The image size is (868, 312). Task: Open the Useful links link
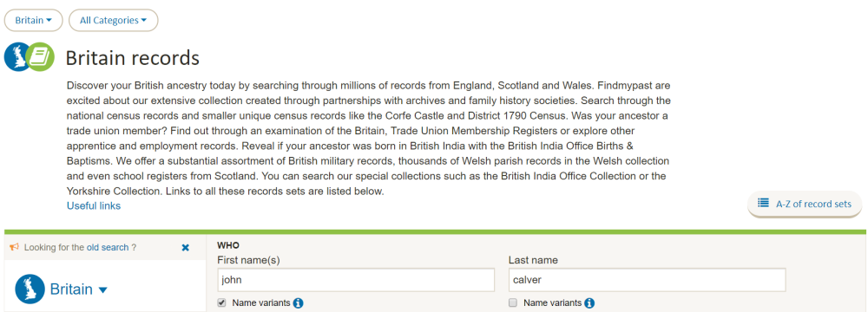(94, 205)
